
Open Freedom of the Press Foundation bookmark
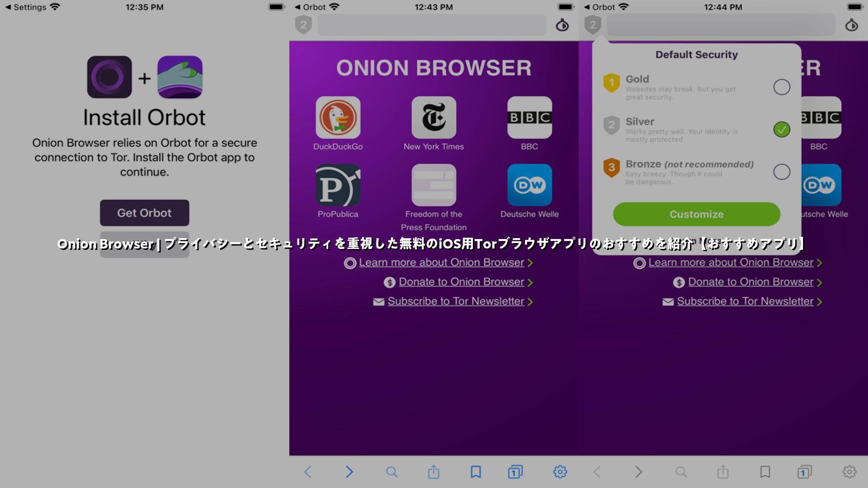coord(434,185)
